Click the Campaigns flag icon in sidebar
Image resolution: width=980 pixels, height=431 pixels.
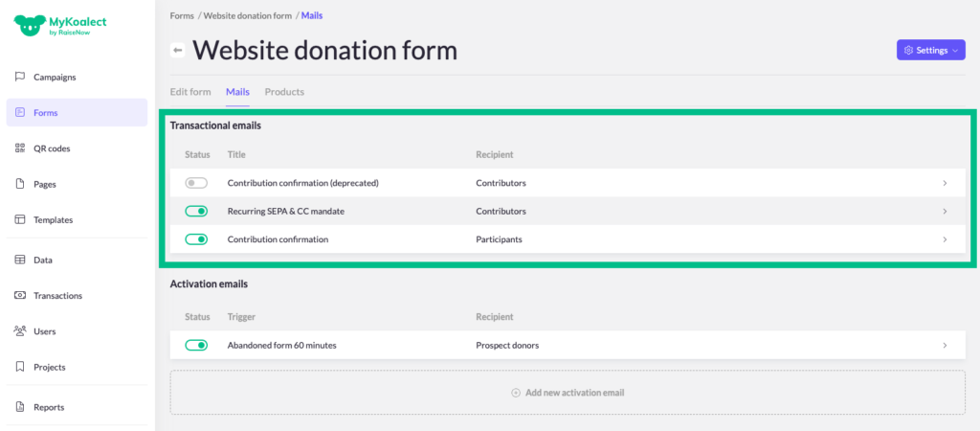20,77
